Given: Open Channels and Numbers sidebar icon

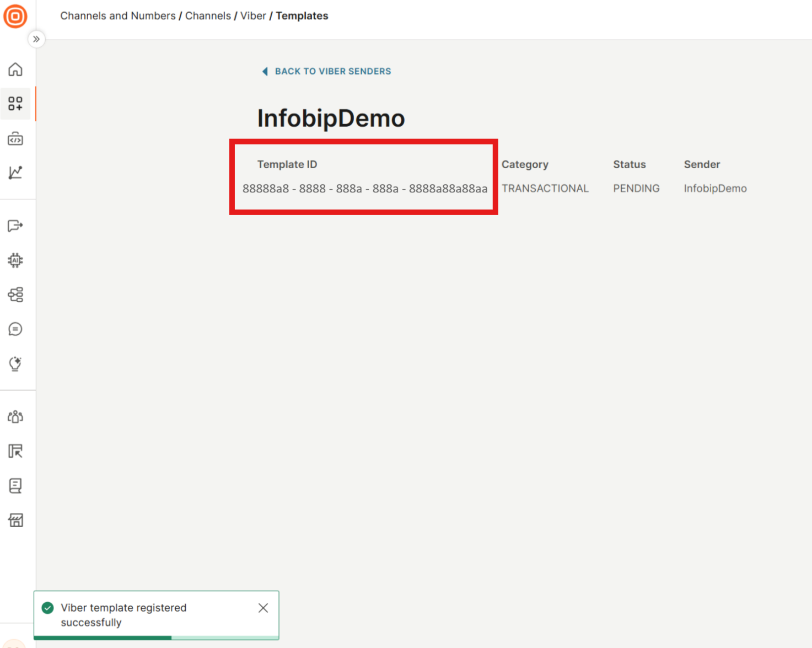Looking at the screenshot, I should (x=15, y=104).
